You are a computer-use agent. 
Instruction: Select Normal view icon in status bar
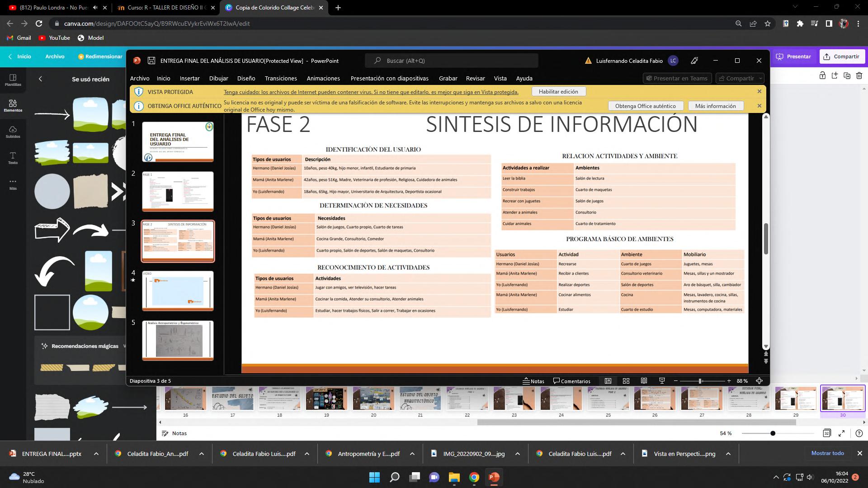[x=608, y=381]
